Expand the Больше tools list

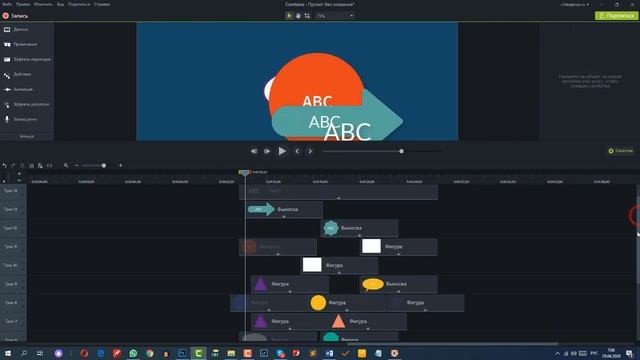(27, 136)
